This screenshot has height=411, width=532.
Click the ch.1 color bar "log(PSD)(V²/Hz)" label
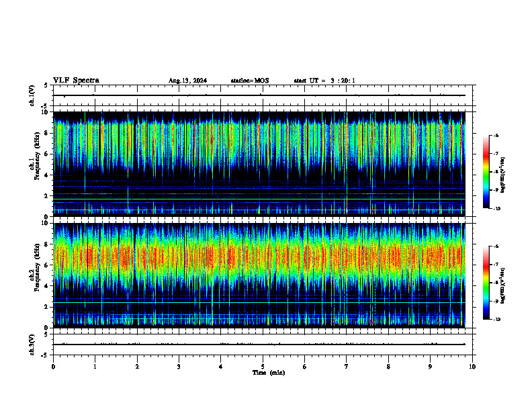click(x=503, y=175)
